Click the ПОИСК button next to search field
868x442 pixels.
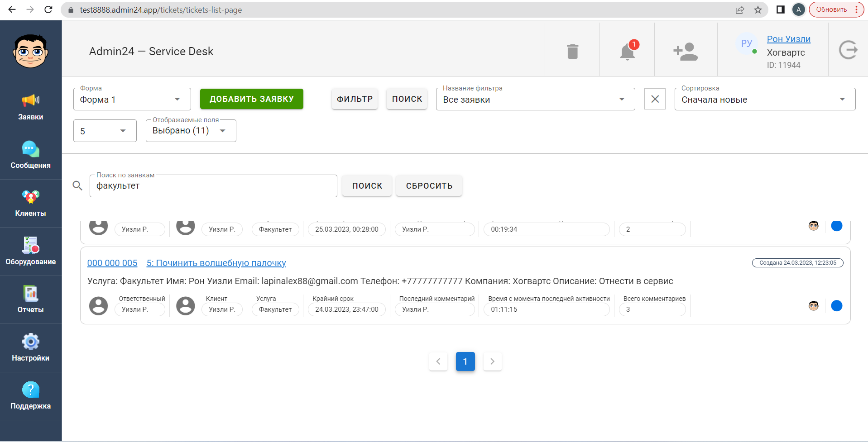tap(367, 185)
